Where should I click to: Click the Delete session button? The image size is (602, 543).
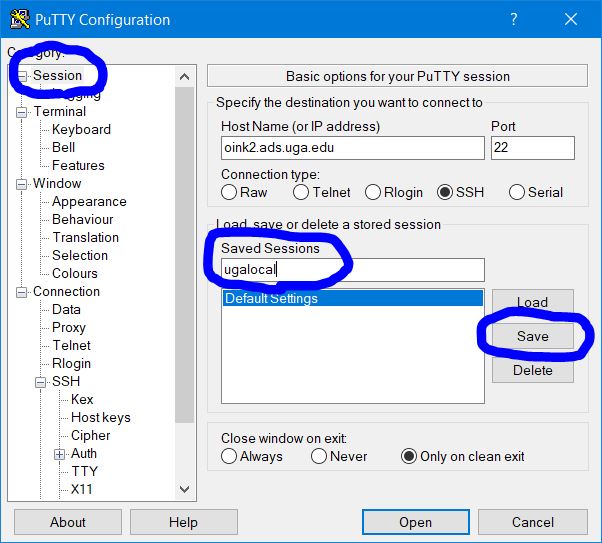click(533, 370)
